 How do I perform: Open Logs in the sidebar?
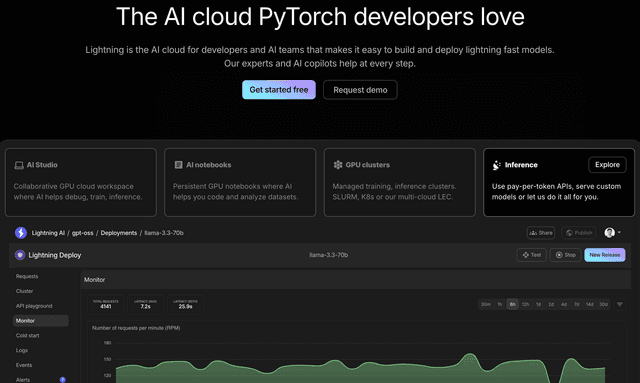coord(22,350)
